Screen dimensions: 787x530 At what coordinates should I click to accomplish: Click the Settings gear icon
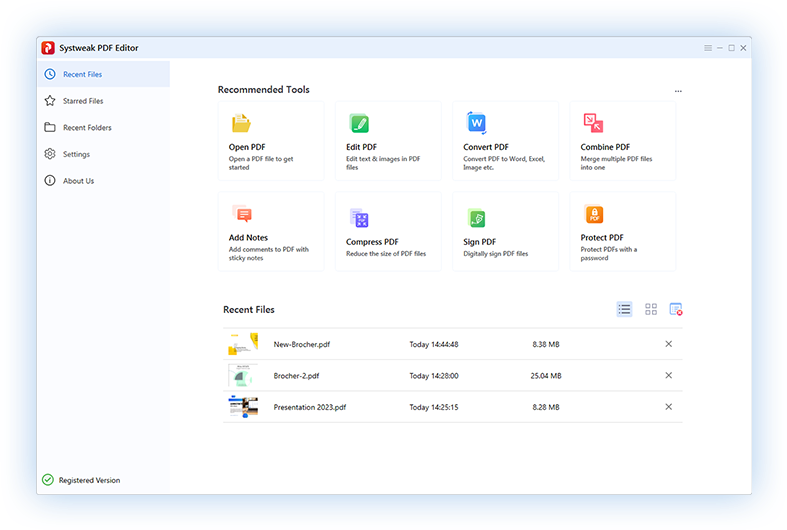click(50, 154)
